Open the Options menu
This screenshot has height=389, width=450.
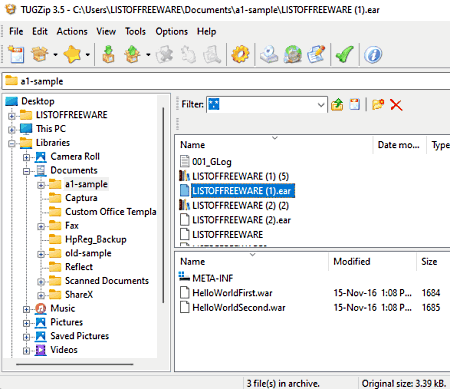pyautogui.click(x=171, y=31)
